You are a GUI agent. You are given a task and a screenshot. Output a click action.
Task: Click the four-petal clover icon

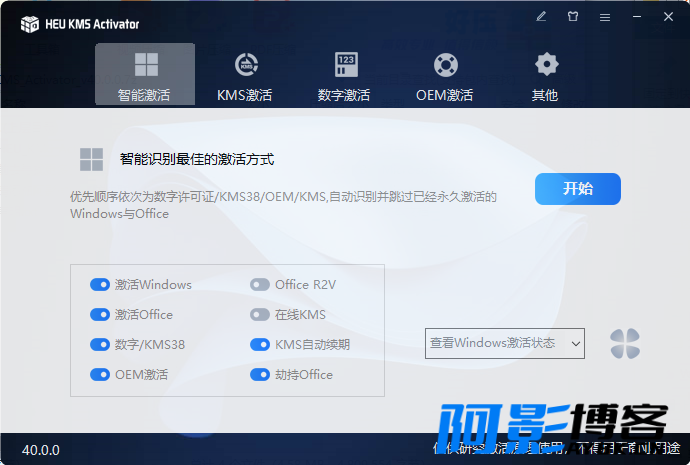pyautogui.click(x=625, y=344)
